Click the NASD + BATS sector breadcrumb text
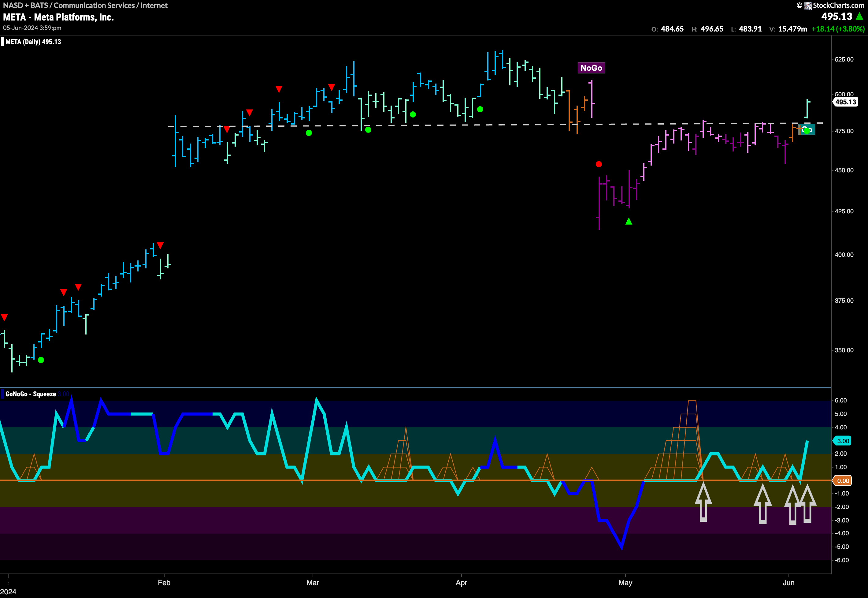The width and height of the screenshot is (868, 598). point(85,5)
